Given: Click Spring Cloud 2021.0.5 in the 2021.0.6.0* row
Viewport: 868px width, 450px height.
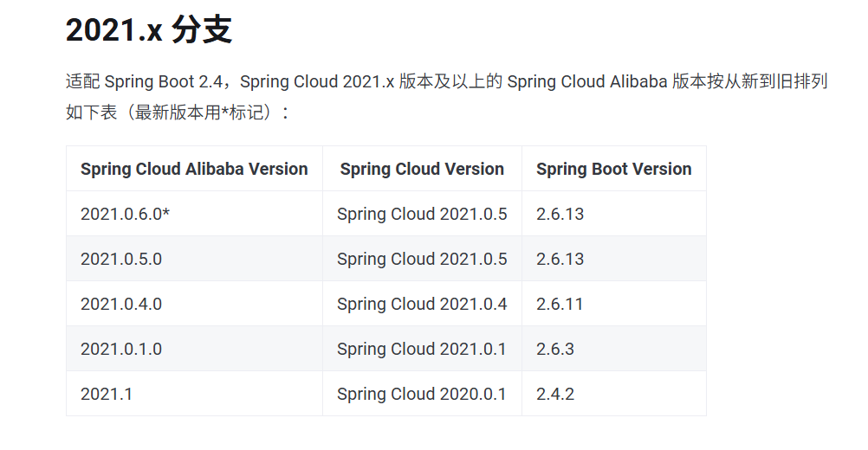Looking at the screenshot, I should (422, 214).
